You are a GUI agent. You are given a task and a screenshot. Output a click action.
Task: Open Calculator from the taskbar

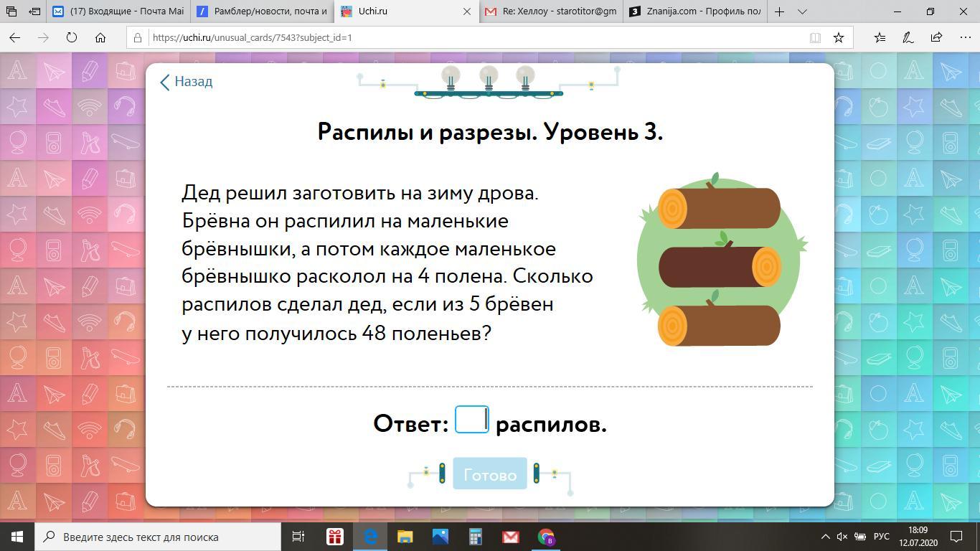(475, 537)
